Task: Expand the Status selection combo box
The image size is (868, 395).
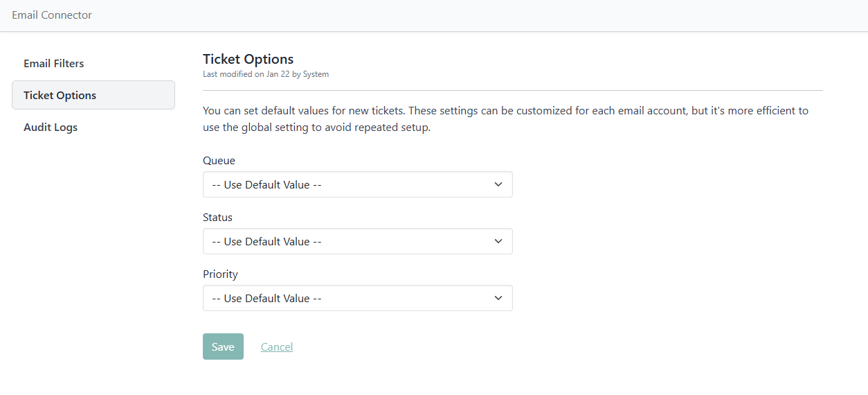Action: pyautogui.click(x=357, y=241)
